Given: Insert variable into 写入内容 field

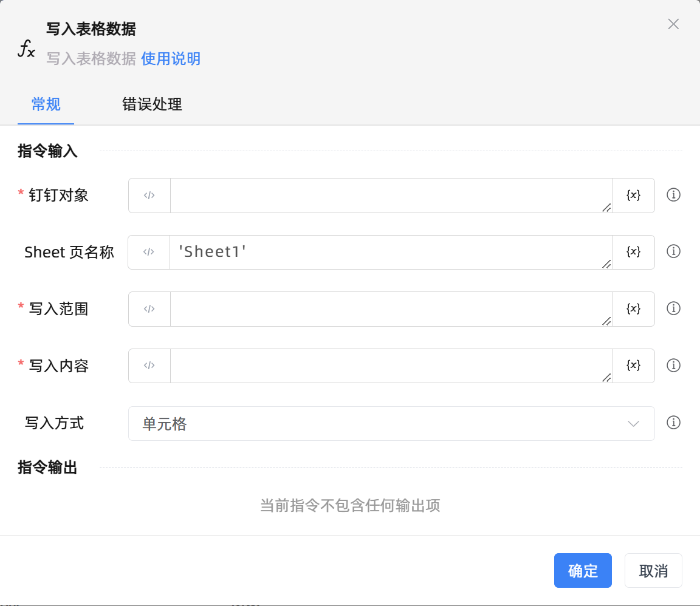Looking at the screenshot, I should (633, 366).
